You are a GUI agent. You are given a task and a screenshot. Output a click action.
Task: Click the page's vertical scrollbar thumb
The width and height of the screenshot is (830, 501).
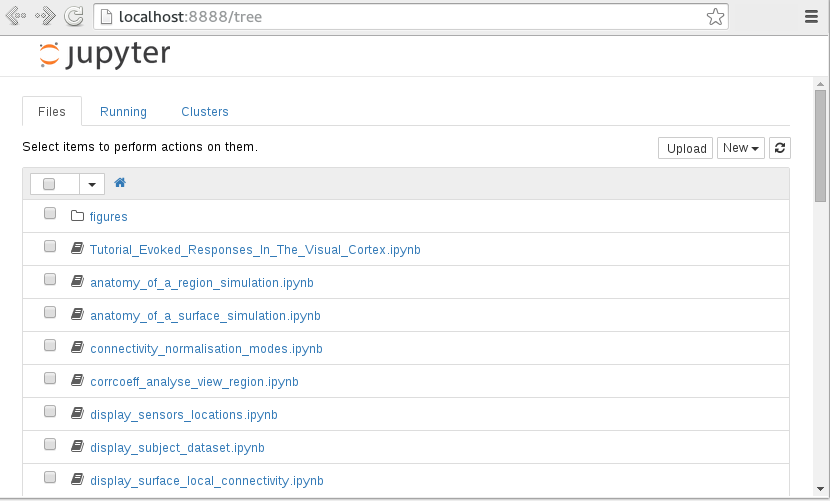click(x=820, y=146)
